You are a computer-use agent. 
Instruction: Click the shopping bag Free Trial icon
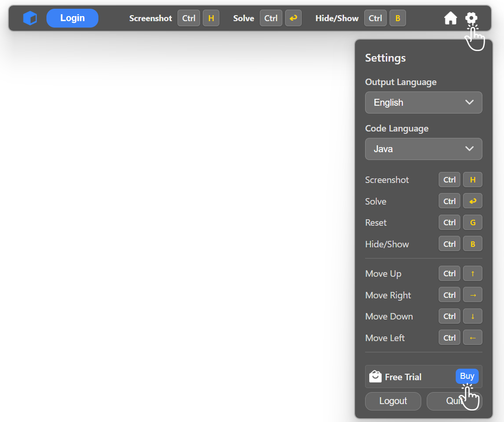375,377
